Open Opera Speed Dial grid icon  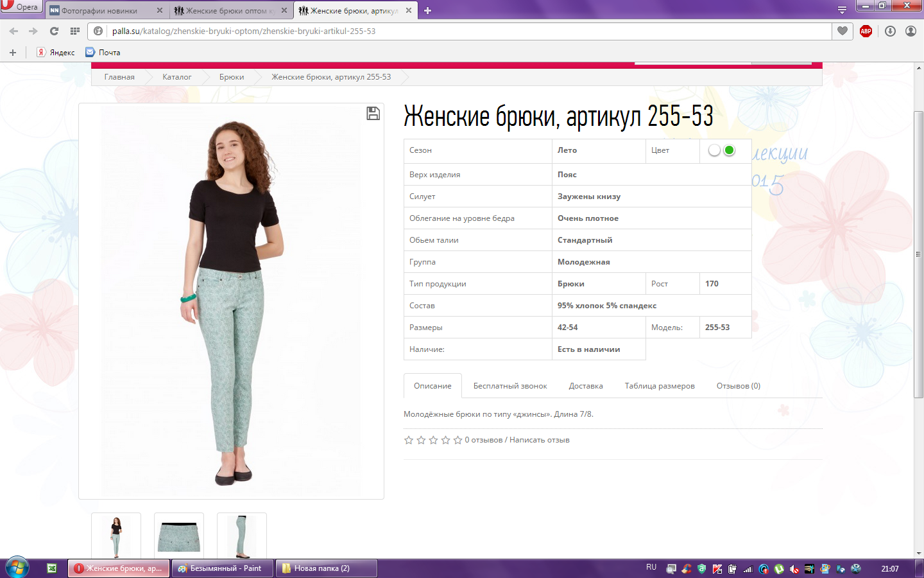tap(75, 31)
